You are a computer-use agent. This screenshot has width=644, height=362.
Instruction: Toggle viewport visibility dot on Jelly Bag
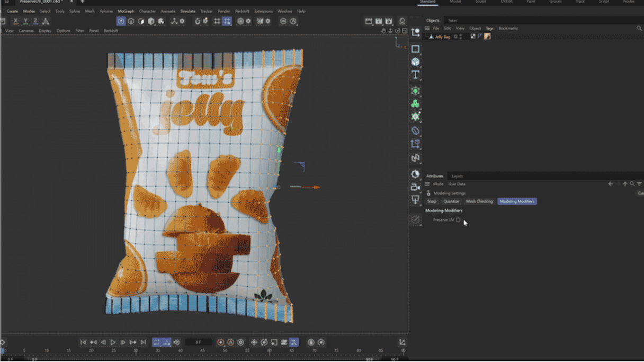click(x=460, y=36)
